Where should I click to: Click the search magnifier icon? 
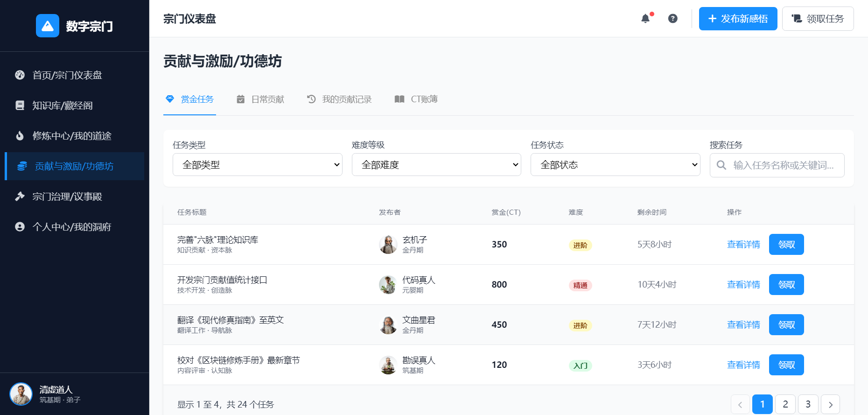721,165
